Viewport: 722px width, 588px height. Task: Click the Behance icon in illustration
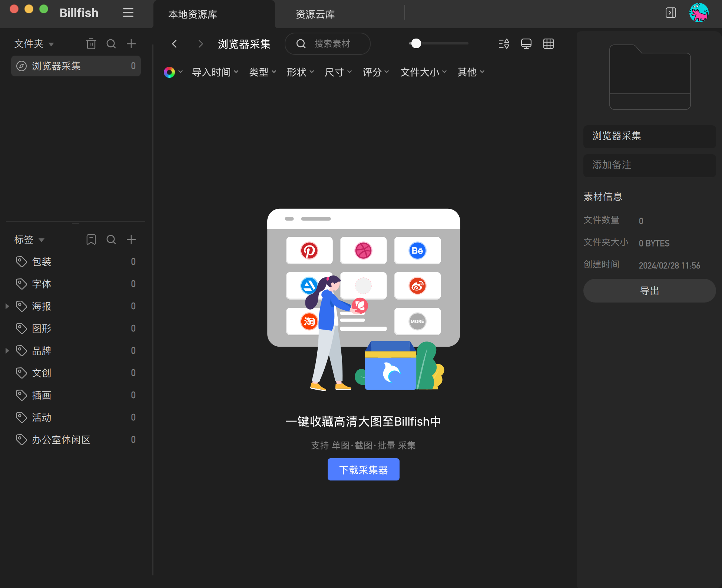click(x=417, y=251)
